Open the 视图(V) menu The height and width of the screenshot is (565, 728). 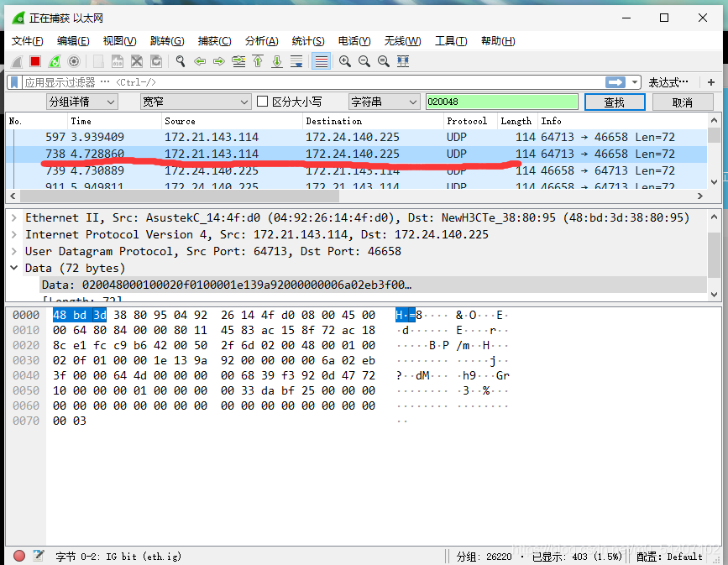click(x=120, y=41)
